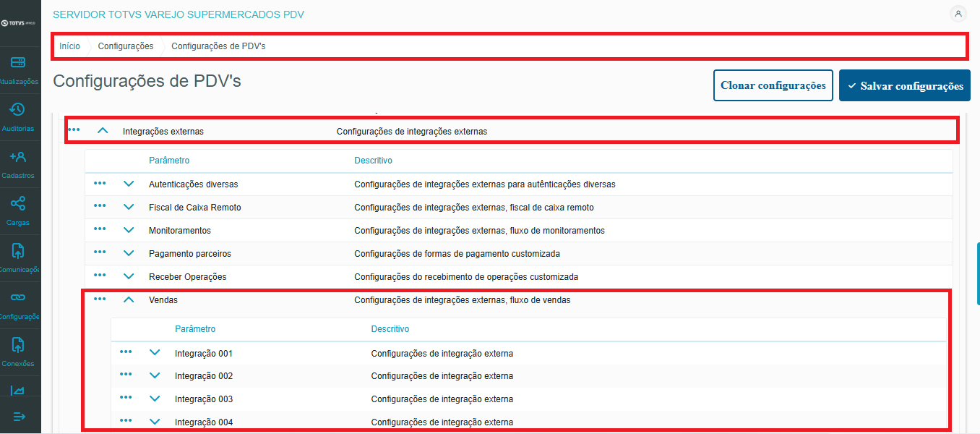Click the Configurações breadcrumb

(126, 46)
